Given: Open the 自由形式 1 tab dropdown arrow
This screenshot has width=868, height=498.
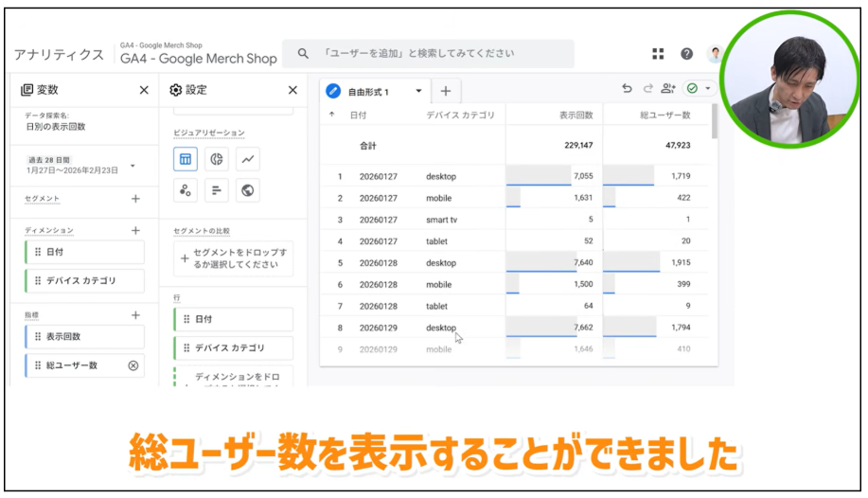Looking at the screenshot, I should coord(418,91).
